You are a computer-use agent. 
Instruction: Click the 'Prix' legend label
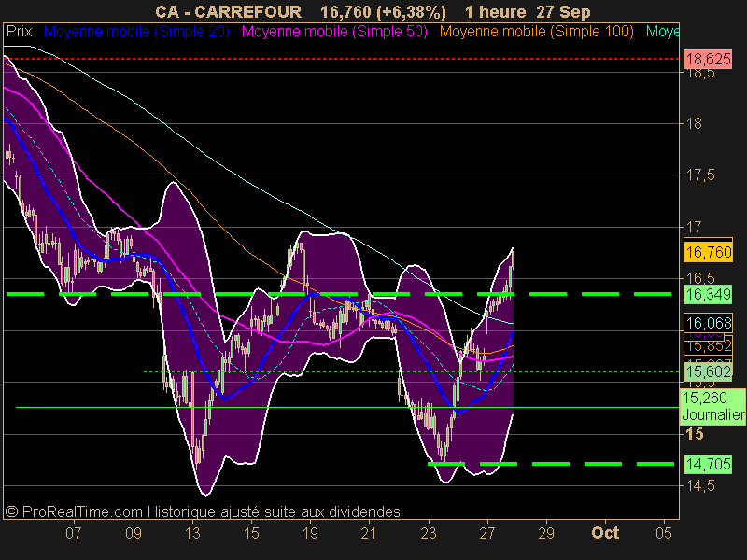[x=19, y=32]
